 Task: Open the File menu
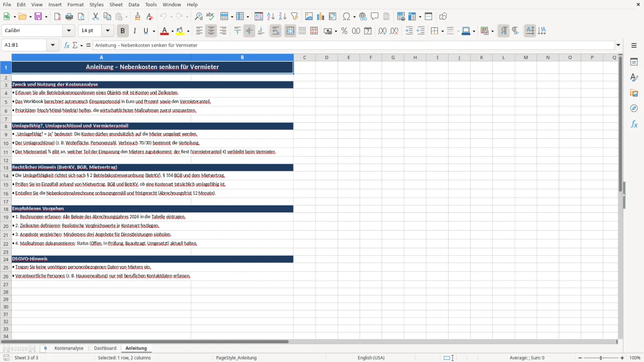coord(7,4)
